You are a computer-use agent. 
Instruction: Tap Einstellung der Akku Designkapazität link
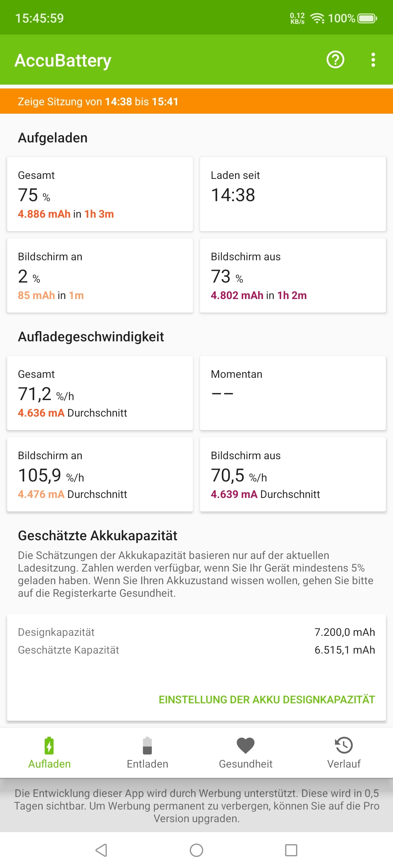[x=267, y=699]
